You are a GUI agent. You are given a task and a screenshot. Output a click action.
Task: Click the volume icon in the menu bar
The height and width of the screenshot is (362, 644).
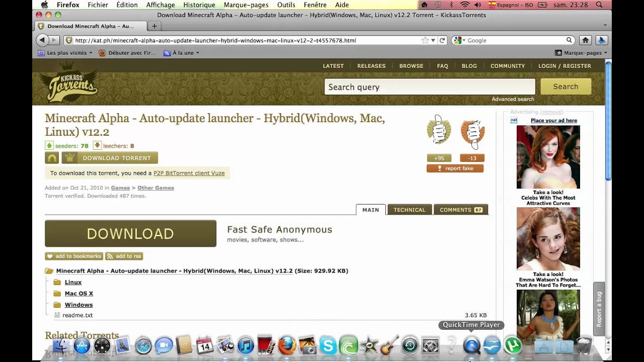[477, 5]
